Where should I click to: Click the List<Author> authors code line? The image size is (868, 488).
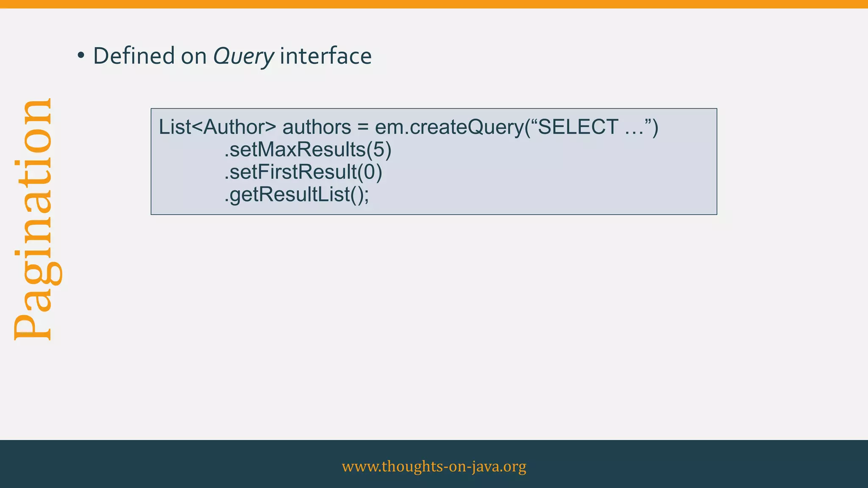(x=409, y=127)
